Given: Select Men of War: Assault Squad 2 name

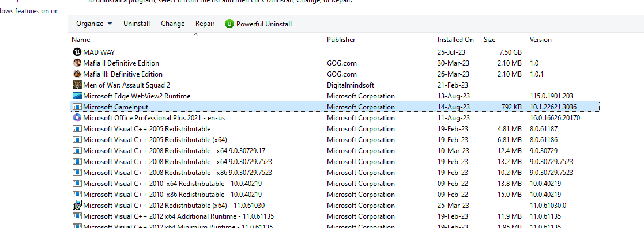Looking at the screenshot, I should click(126, 85).
